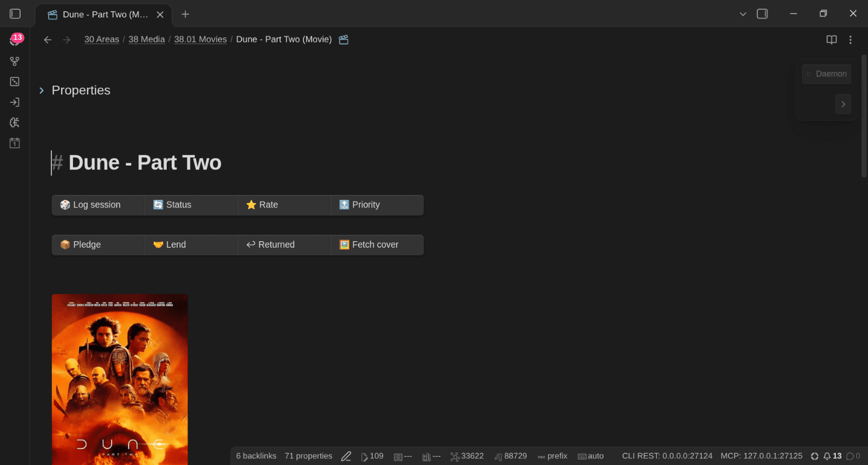
Task: Click the Status button
Action: pyautogui.click(x=191, y=205)
